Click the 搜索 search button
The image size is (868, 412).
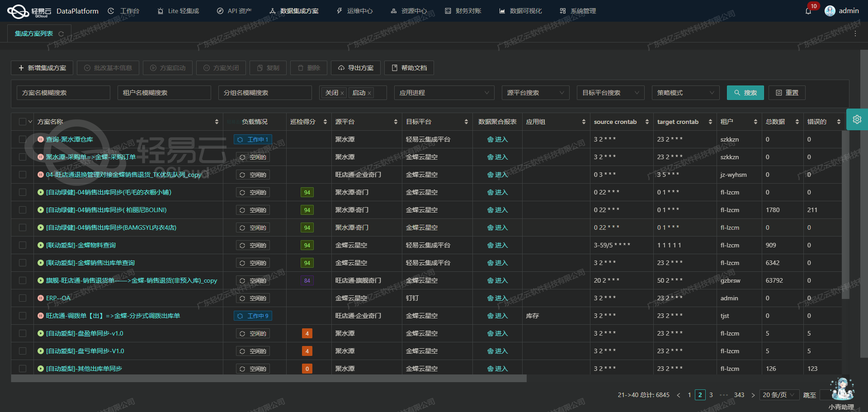point(745,93)
